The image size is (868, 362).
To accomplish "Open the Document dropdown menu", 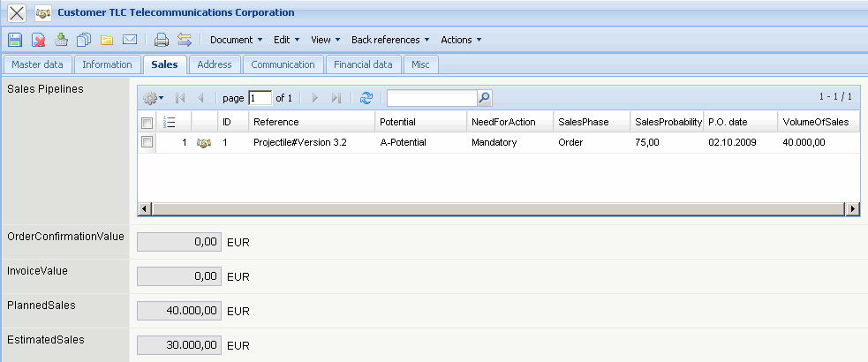I will coord(236,40).
